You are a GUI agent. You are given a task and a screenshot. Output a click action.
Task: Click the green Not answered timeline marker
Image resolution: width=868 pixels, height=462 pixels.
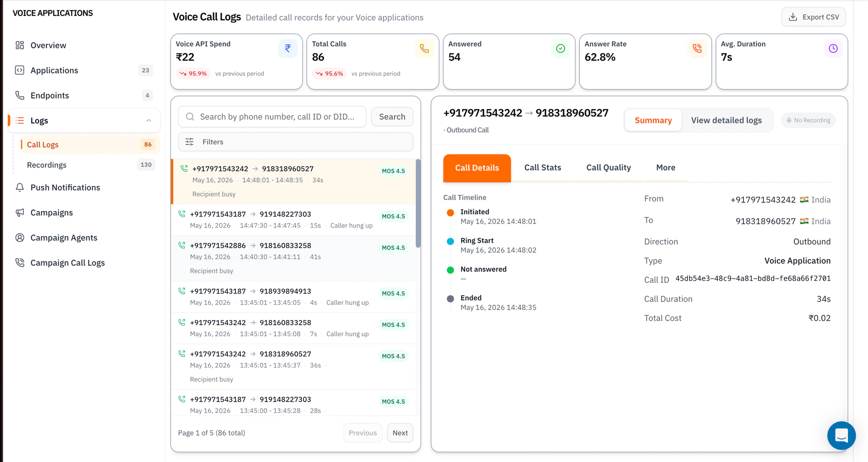(x=450, y=270)
